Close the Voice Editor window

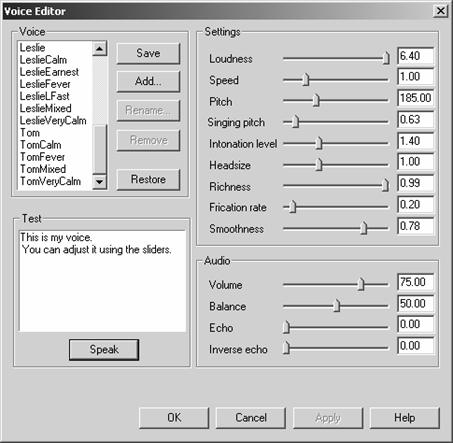click(440, 11)
